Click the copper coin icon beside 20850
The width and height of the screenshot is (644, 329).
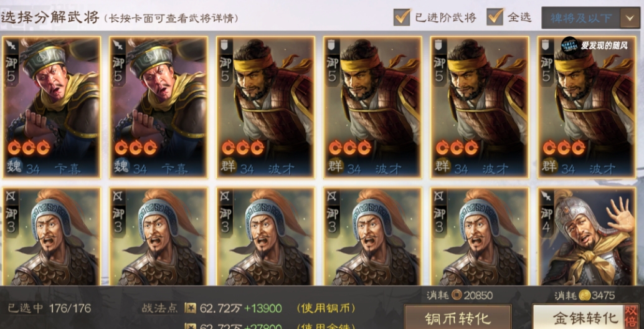click(x=457, y=295)
